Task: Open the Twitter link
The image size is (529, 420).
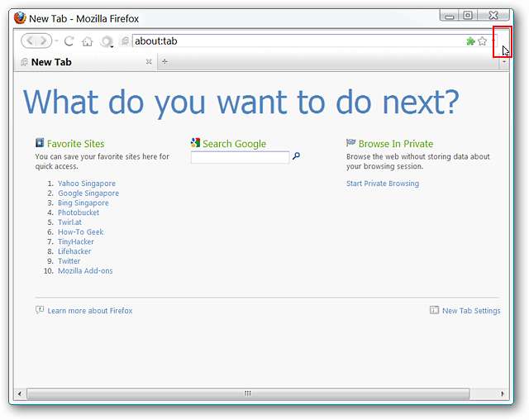Action: 69,261
